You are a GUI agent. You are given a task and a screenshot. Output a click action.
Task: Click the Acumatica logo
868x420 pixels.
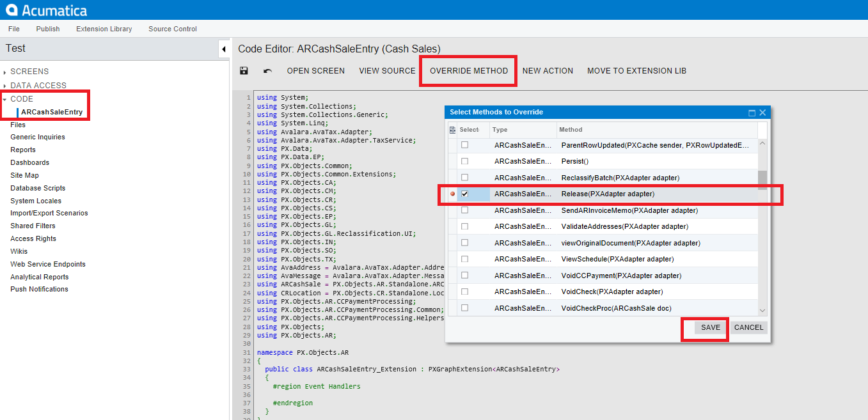coord(46,10)
